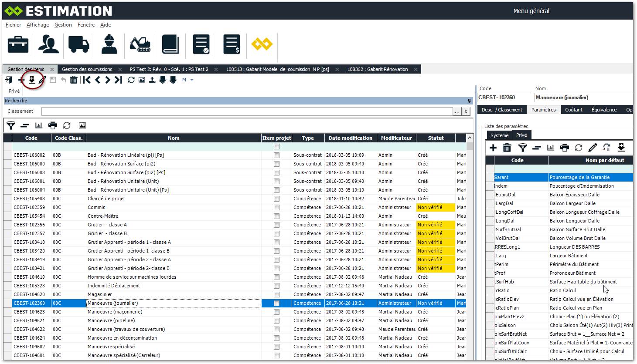Switch to the Coûtant tab

(573, 110)
